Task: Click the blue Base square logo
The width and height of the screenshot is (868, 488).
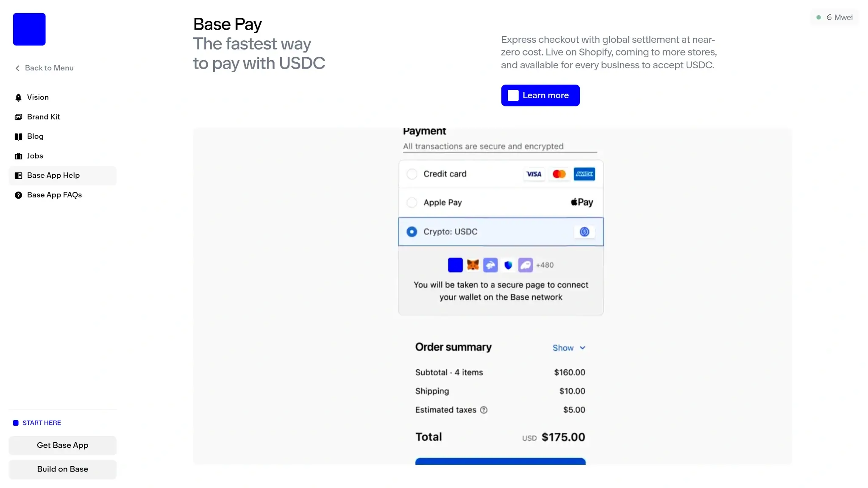Action: (x=29, y=29)
